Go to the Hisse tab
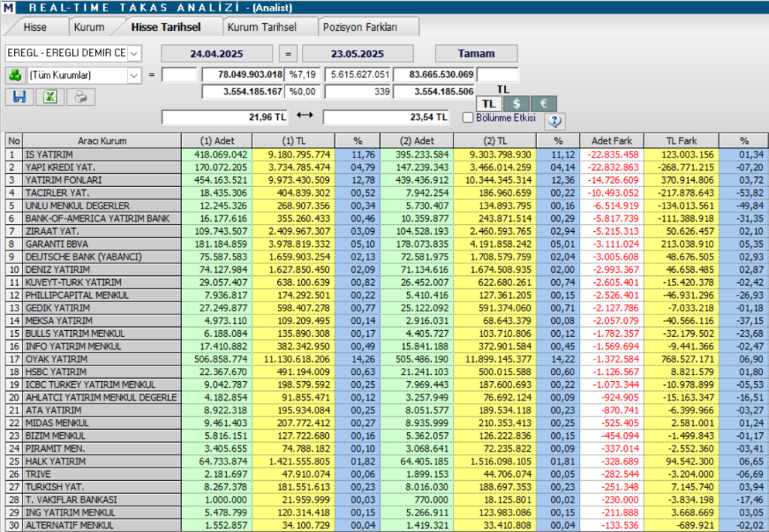The height and width of the screenshot is (532, 769). [x=35, y=27]
